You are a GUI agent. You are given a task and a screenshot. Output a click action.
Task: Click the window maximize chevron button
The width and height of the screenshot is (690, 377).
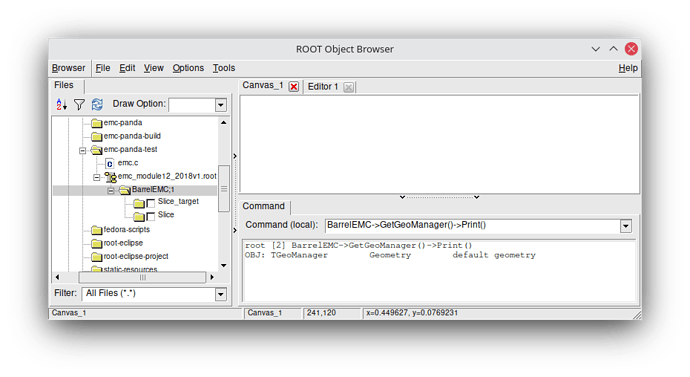(x=613, y=49)
